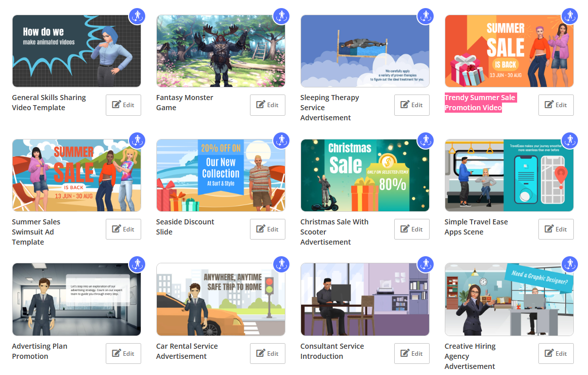Open the Car Rental Service Advertisement thumbnail
Image resolution: width=588 pixels, height=375 pixels.
(x=221, y=299)
